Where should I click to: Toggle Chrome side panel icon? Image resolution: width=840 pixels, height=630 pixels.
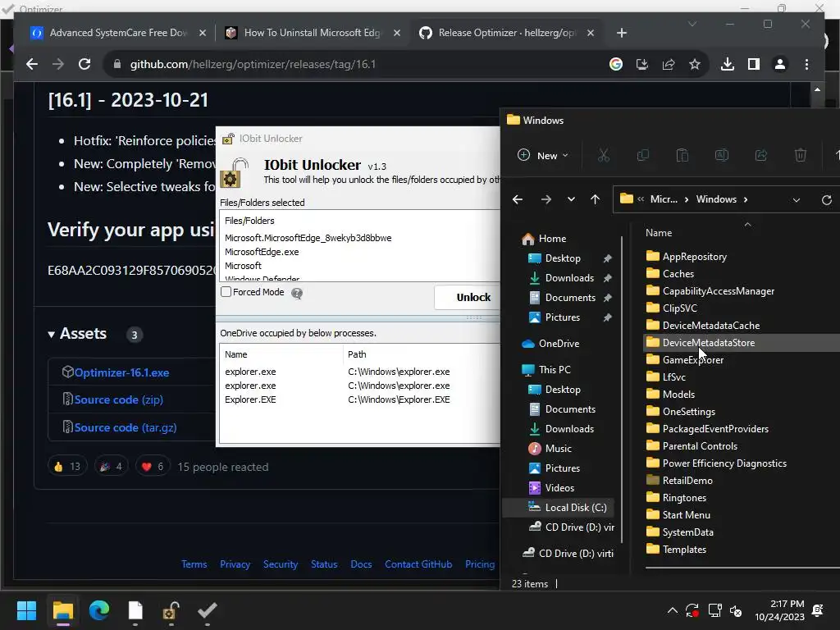coord(754,64)
